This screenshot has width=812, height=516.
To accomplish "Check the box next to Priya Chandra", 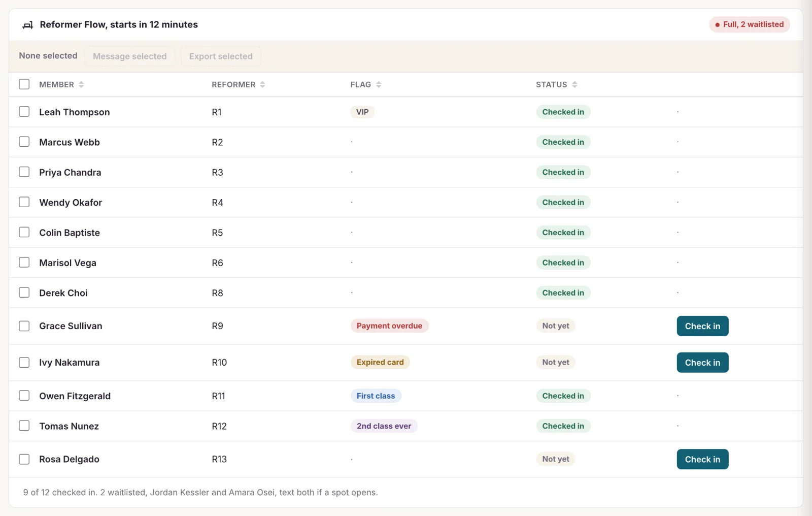I will coord(24,172).
